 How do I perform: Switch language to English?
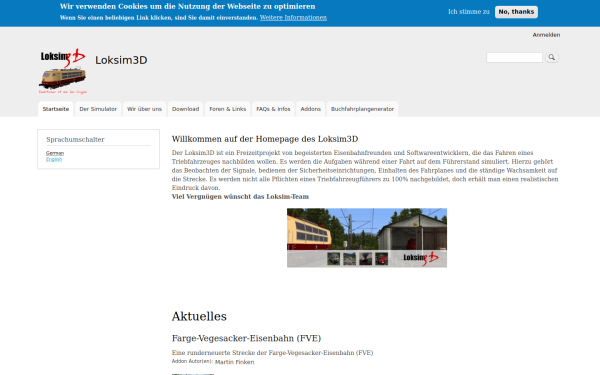pyautogui.click(x=54, y=159)
